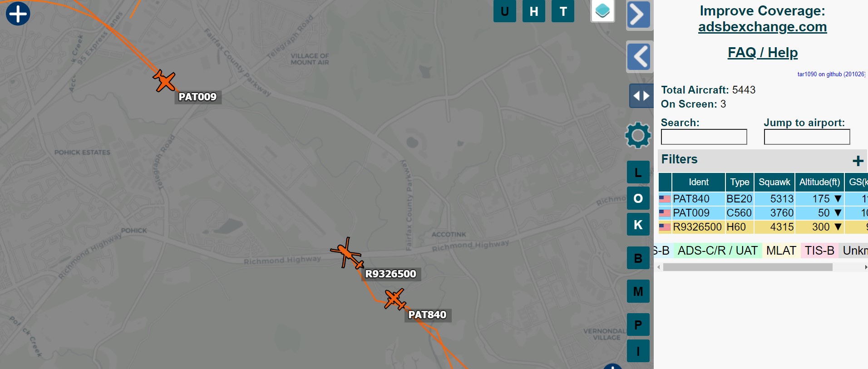This screenshot has height=369, width=868.
Task: Expand the Filters section with plus
Action: tap(858, 161)
